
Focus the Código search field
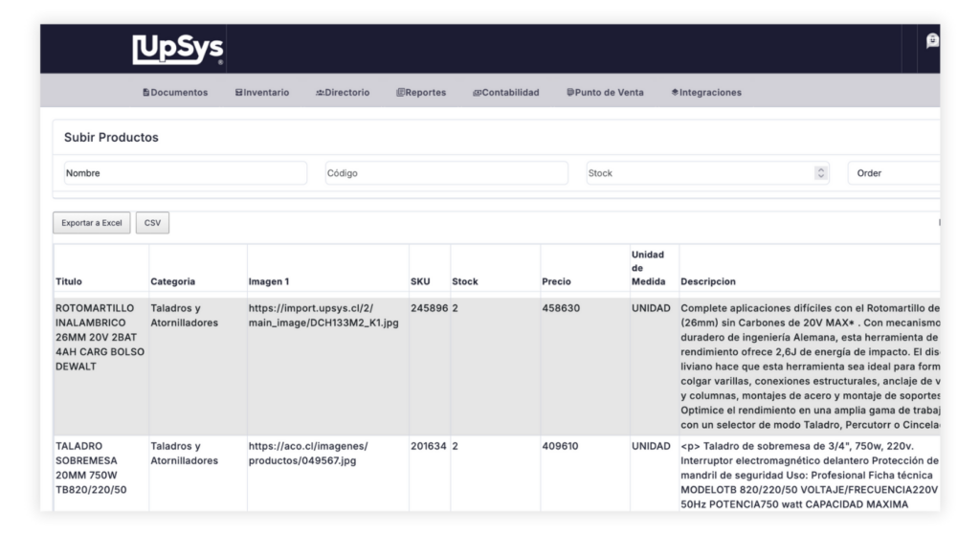446,173
